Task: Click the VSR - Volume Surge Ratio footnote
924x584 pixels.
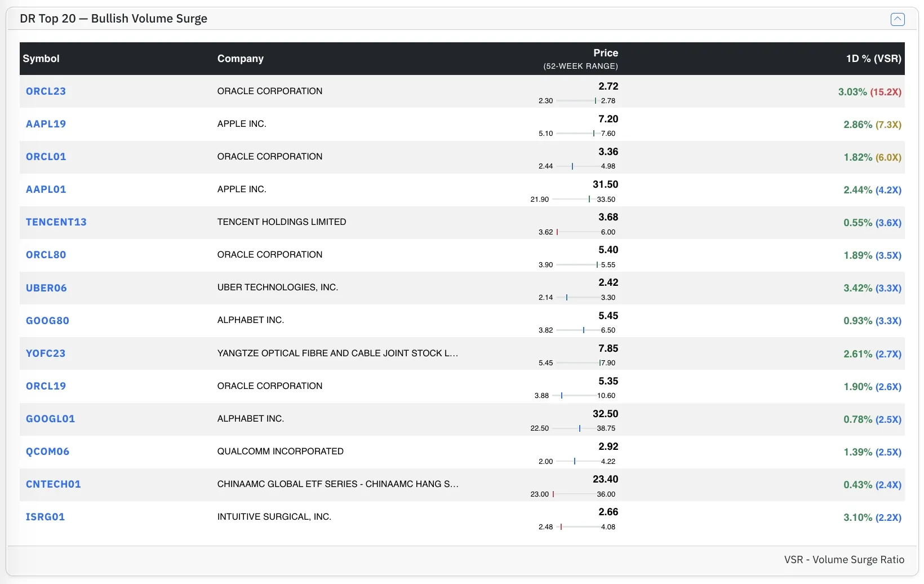Action: [844, 560]
